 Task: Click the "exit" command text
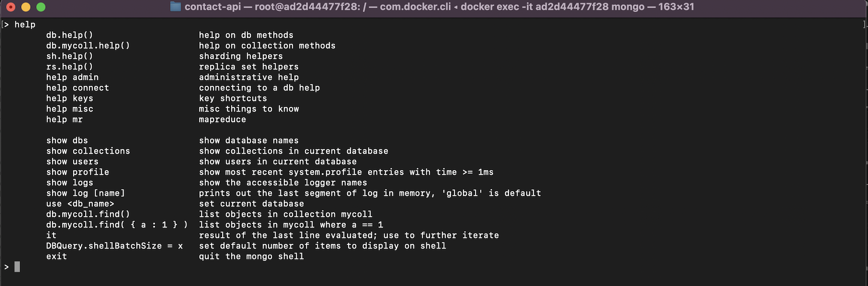click(56, 256)
